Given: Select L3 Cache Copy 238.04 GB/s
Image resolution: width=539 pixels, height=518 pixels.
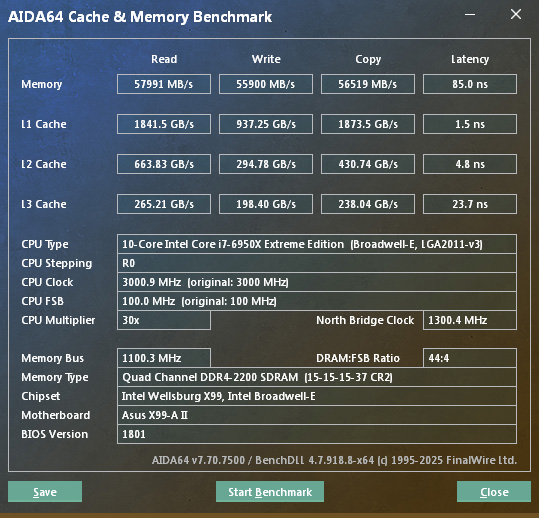Looking at the screenshot, I should pos(368,204).
